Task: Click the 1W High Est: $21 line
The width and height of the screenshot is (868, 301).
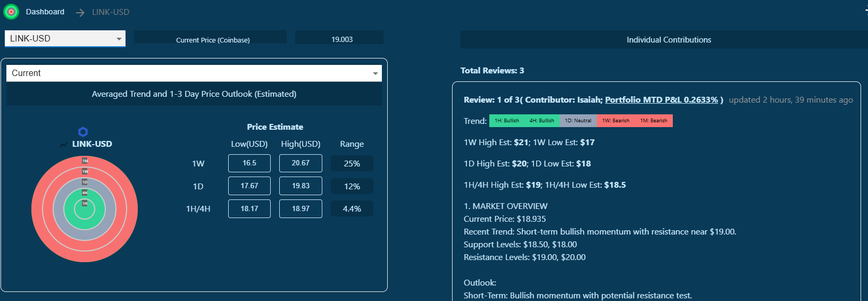Action: pos(529,143)
